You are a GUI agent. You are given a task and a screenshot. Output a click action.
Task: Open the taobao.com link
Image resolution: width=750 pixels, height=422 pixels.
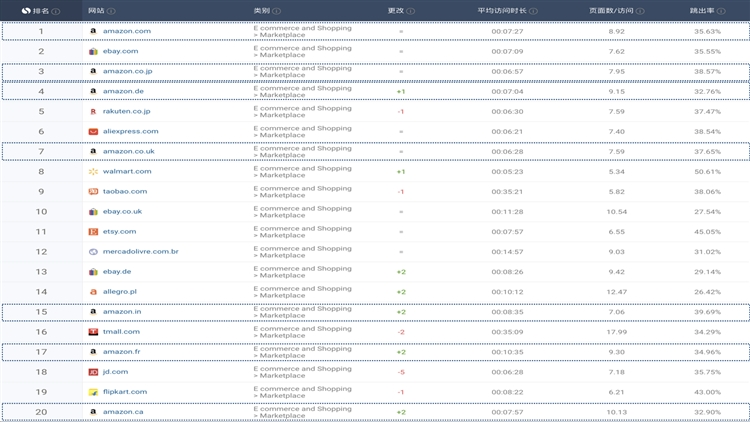125,191
